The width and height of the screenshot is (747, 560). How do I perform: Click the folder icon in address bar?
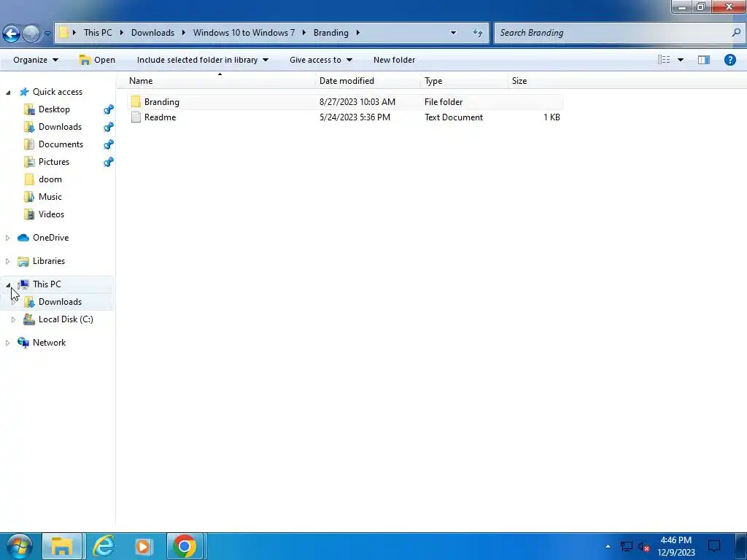click(x=64, y=32)
